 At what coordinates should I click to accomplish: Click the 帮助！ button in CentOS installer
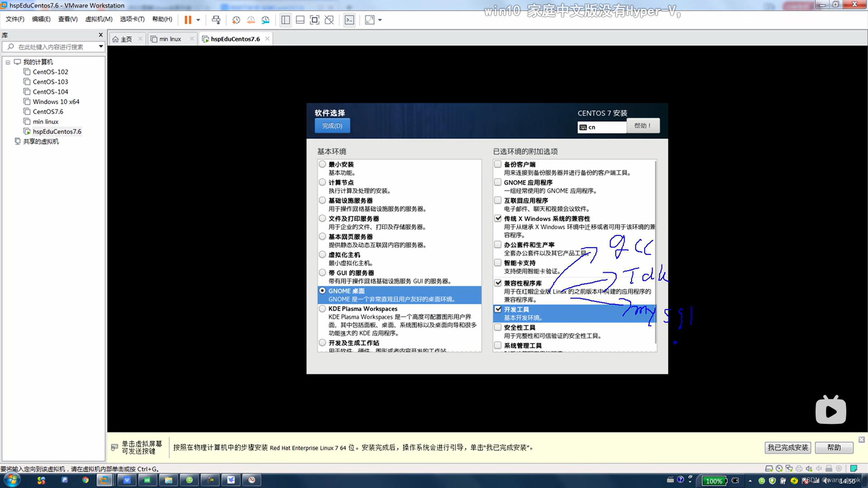pos(643,126)
